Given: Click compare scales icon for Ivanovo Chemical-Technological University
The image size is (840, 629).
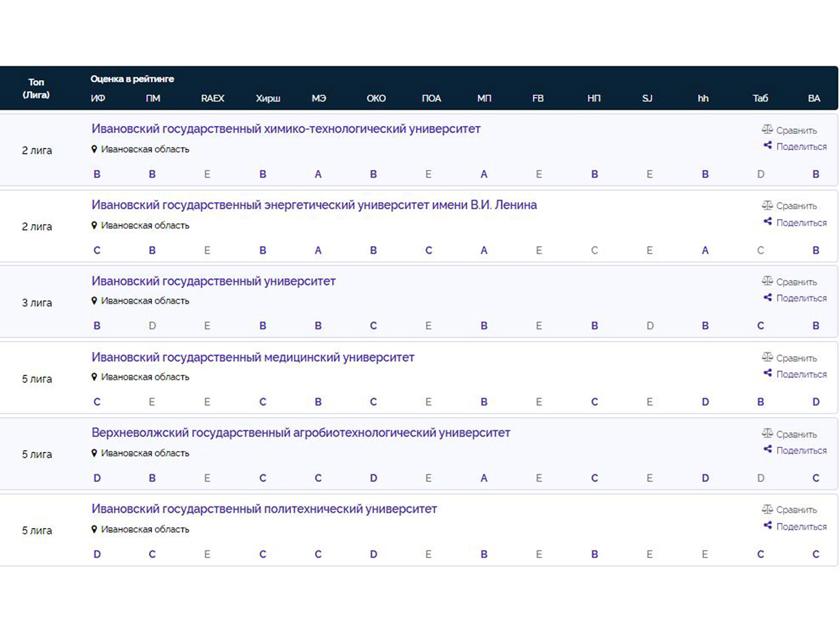Looking at the screenshot, I should 767,129.
